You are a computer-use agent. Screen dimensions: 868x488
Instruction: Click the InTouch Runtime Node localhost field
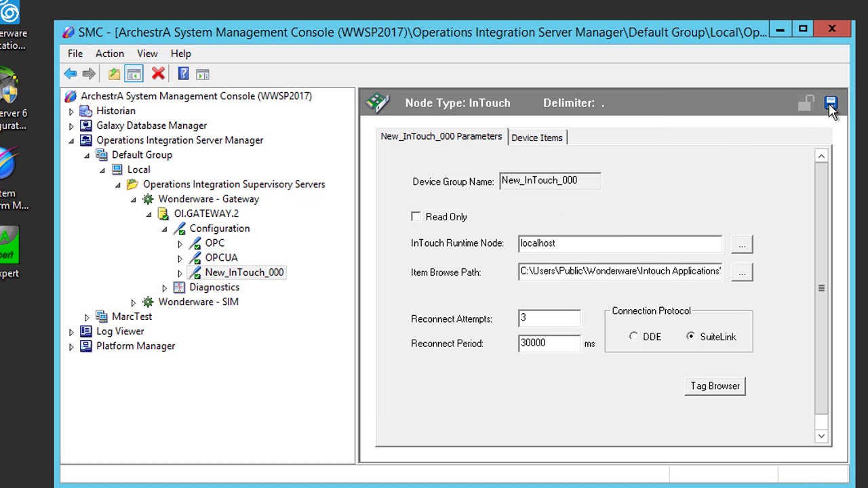click(620, 243)
